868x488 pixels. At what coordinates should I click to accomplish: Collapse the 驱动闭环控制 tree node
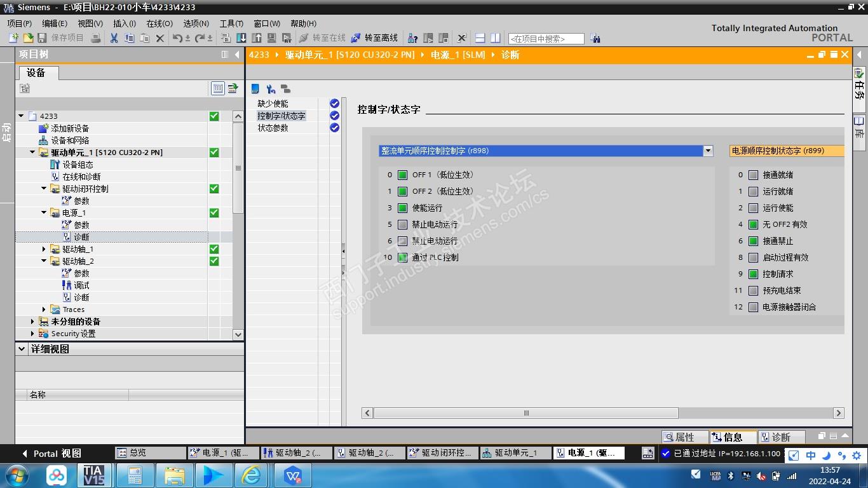click(44, 189)
